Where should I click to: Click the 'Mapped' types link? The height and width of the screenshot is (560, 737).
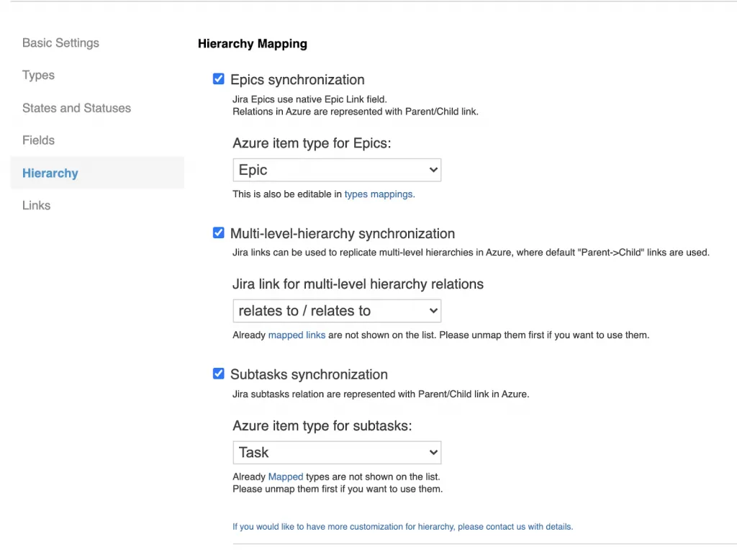click(x=286, y=477)
